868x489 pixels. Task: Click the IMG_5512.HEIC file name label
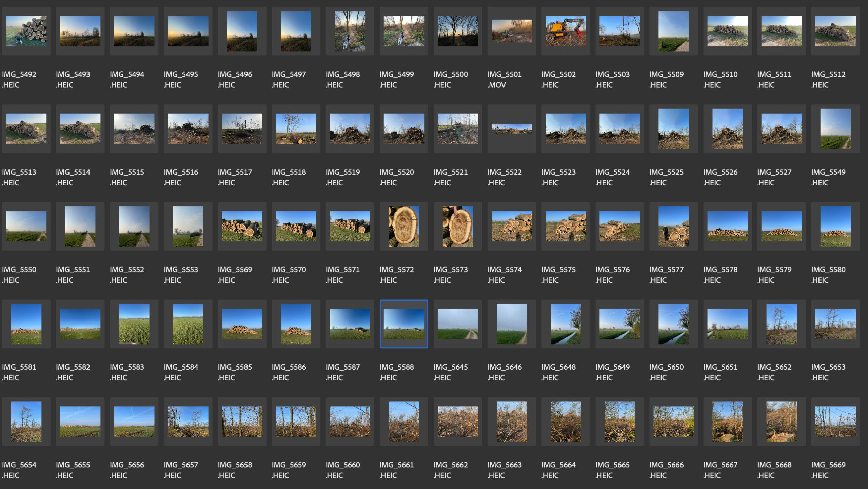pos(828,79)
